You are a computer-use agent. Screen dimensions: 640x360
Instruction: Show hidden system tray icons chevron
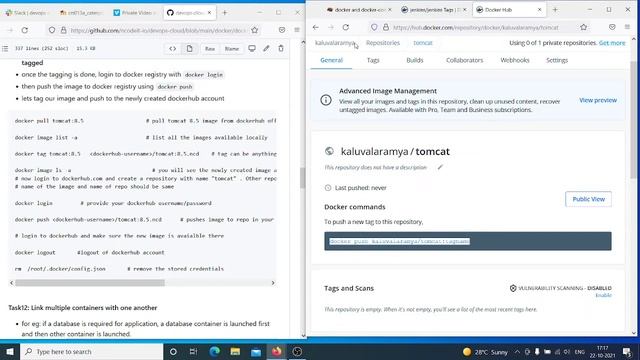517,351
